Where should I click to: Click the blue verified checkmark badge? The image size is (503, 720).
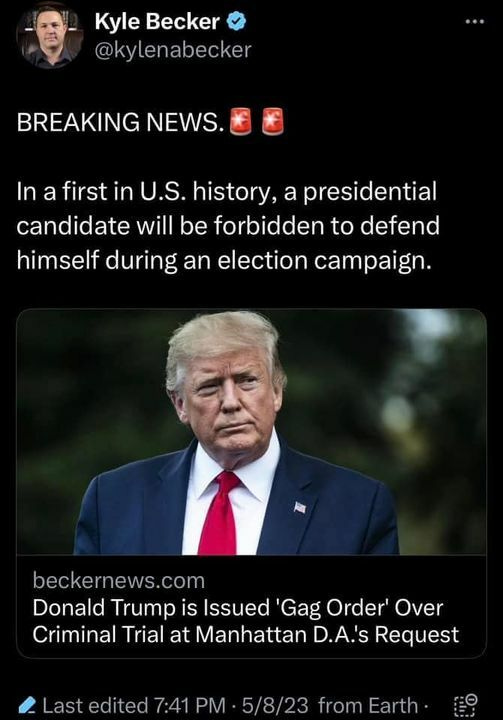(x=237, y=22)
